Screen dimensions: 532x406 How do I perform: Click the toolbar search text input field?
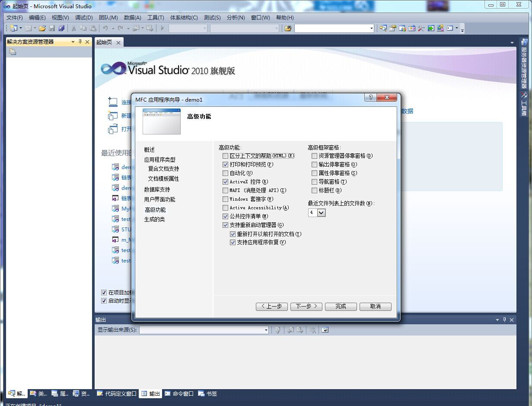coord(331,28)
